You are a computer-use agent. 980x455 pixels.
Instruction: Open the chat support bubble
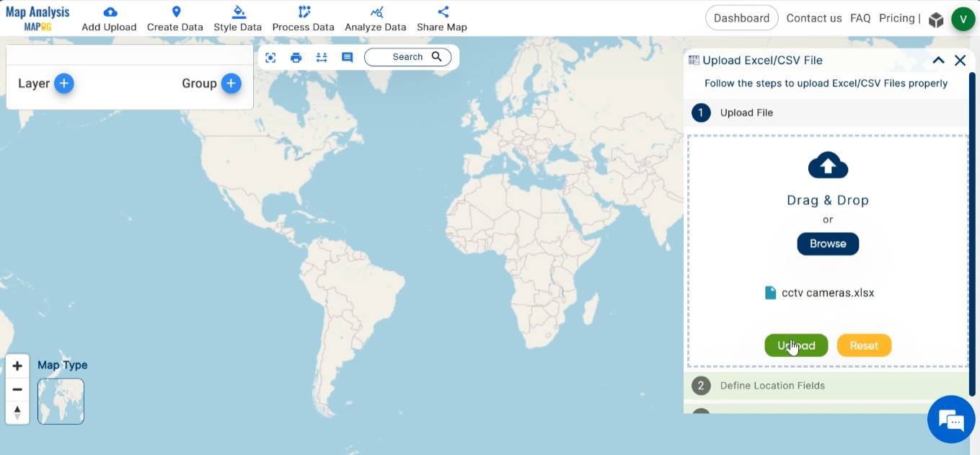click(950, 419)
